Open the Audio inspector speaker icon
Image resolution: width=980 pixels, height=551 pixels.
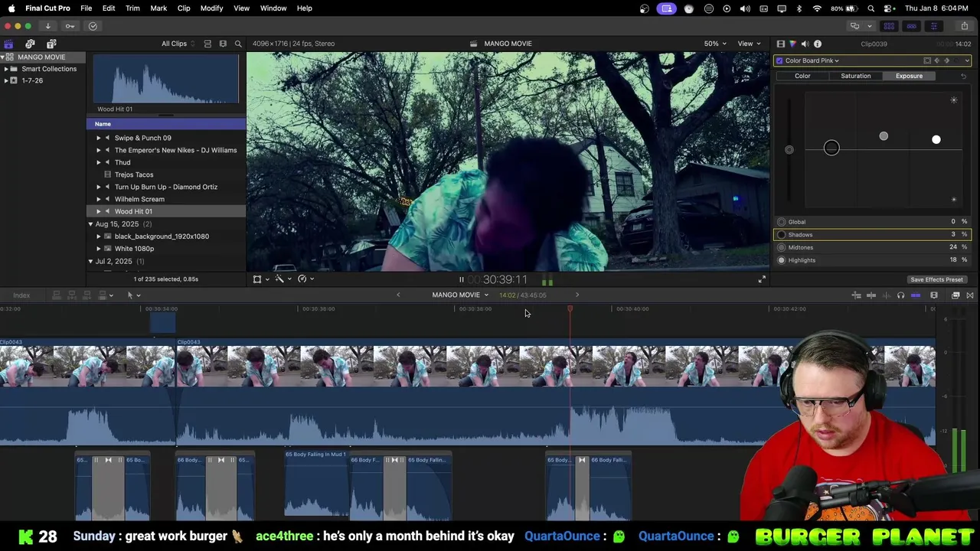805,44
